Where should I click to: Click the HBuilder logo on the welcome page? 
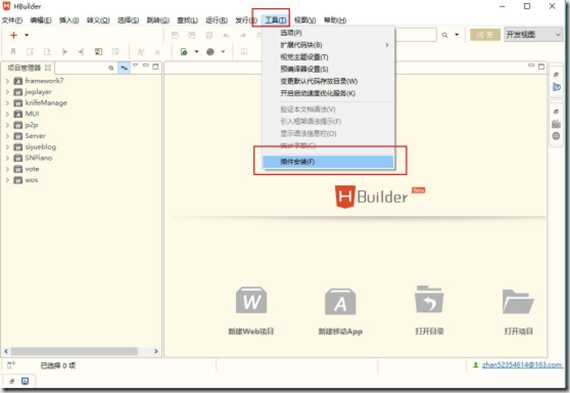pos(380,196)
